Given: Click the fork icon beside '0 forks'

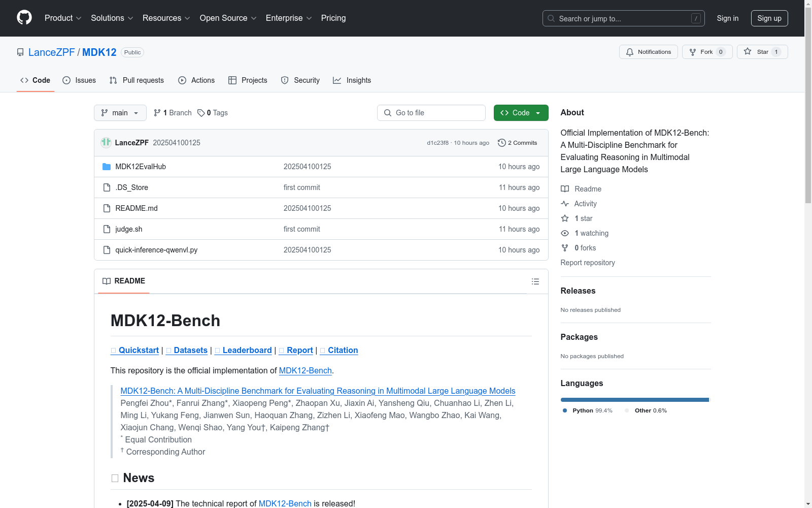Looking at the screenshot, I should [x=565, y=248].
